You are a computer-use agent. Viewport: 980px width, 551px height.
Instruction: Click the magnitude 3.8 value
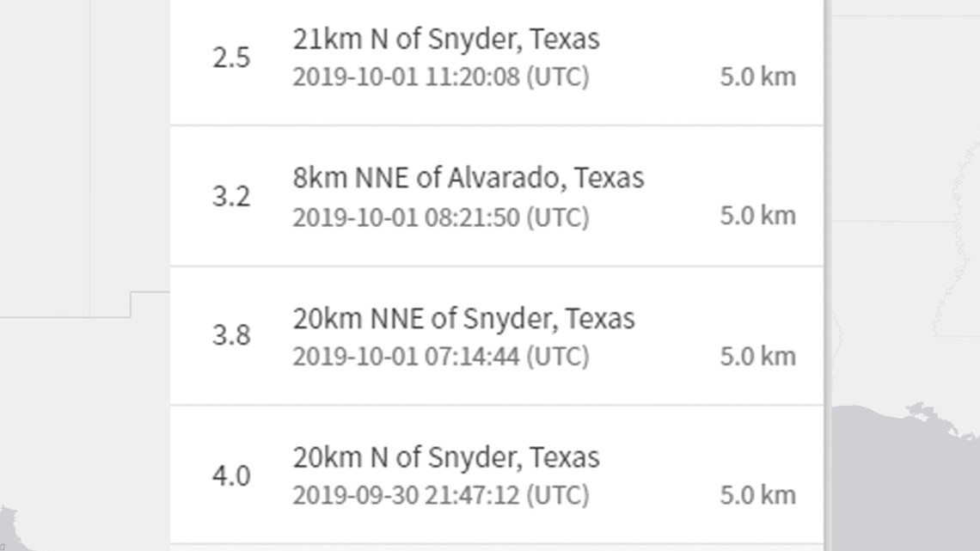pyautogui.click(x=231, y=335)
